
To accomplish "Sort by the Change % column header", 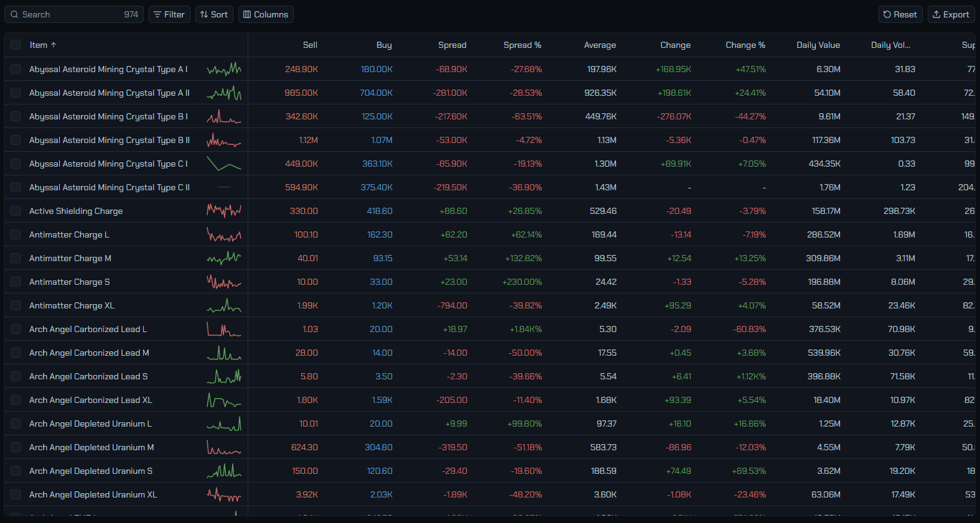I will (x=745, y=45).
